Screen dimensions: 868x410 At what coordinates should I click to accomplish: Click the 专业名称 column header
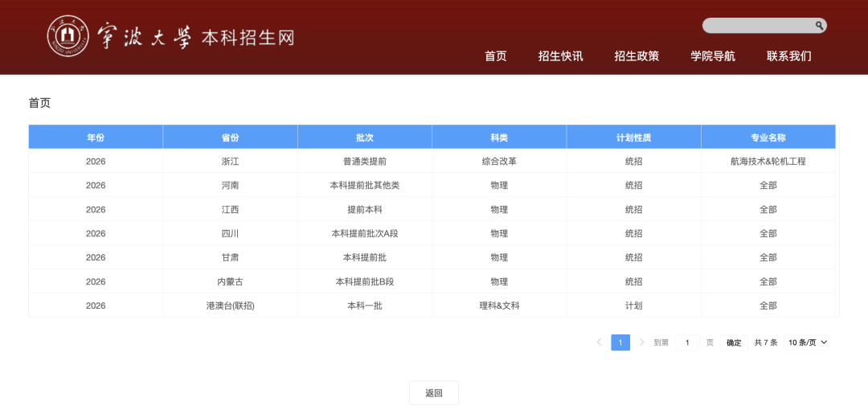(768, 137)
